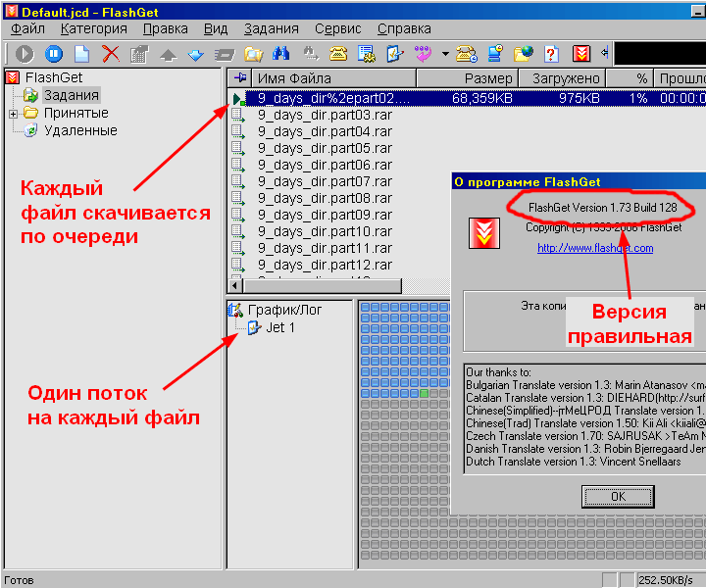The height and width of the screenshot is (588, 706).
Task: Click the question mark Help icon
Action: pos(551,54)
